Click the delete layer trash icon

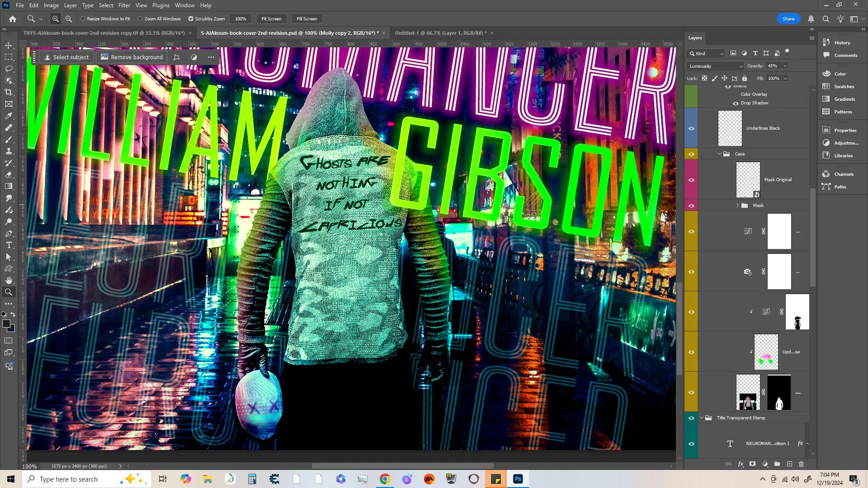pyautogui.click(x=801, y=464)
